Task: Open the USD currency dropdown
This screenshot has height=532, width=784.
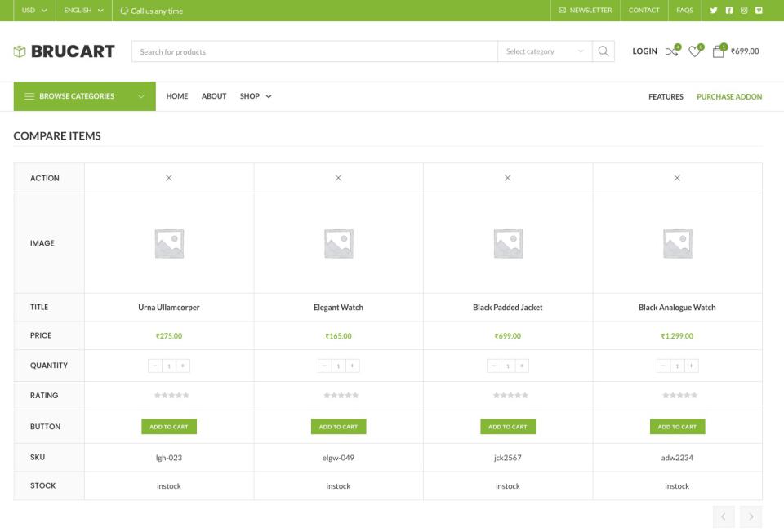Action: click(34, 11)
